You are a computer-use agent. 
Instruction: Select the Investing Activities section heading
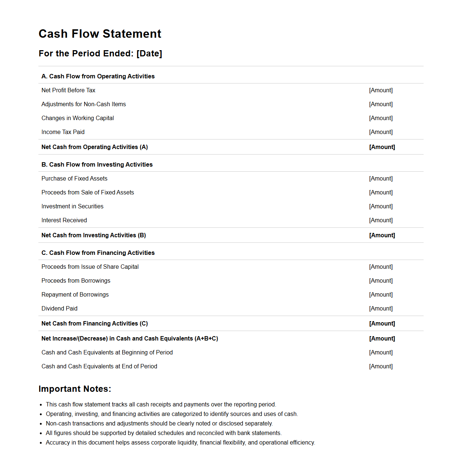[x=97, y=164]
